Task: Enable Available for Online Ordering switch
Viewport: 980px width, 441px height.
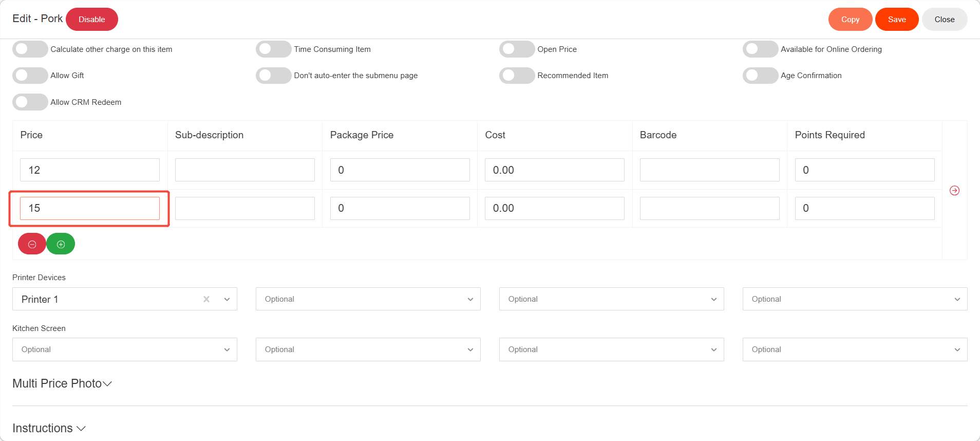Action: click(x=760, y=49)
